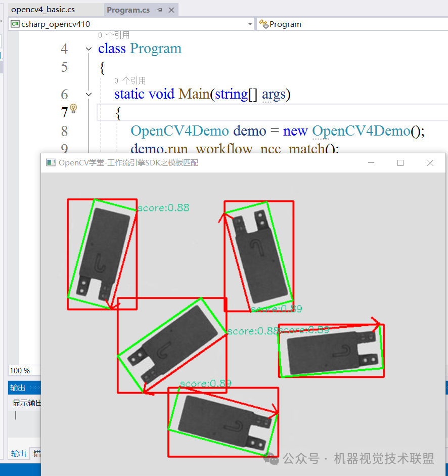
Task: Minimize the OpenCV template matching window
Action: tap(371, 163)
